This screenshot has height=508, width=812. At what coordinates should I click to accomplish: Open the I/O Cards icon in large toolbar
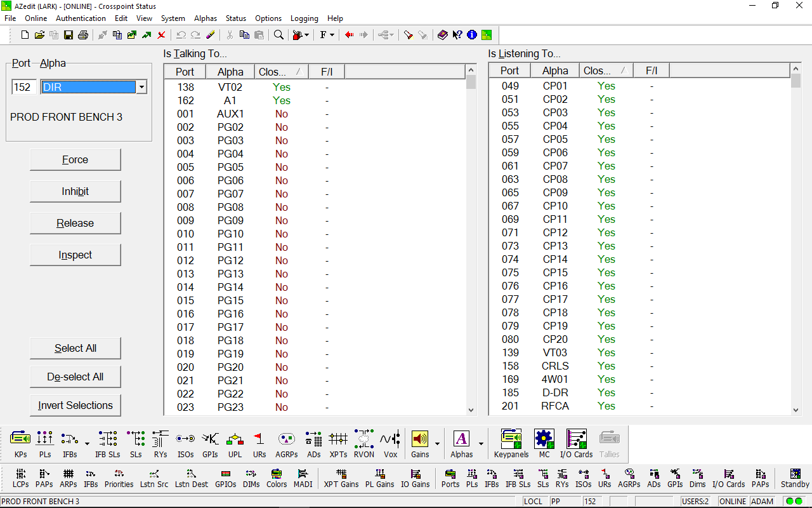tap(576, 444)
